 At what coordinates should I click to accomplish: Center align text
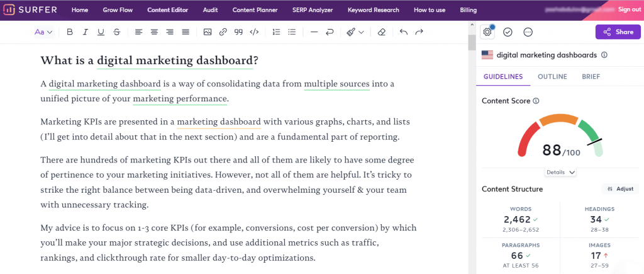155,32
